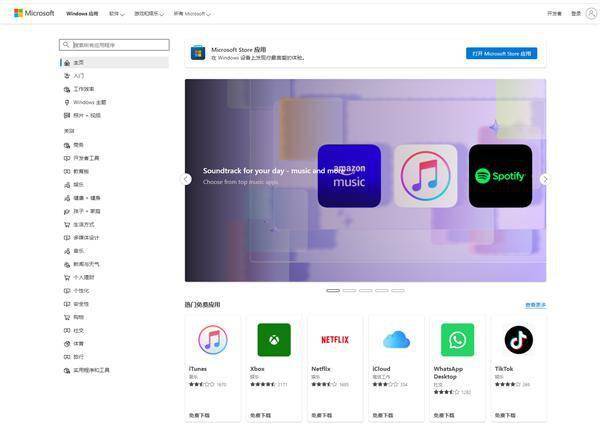
Task: Click the WhatsApp Desktop icon
Action: pyautogui.click(x=457, y=340)
